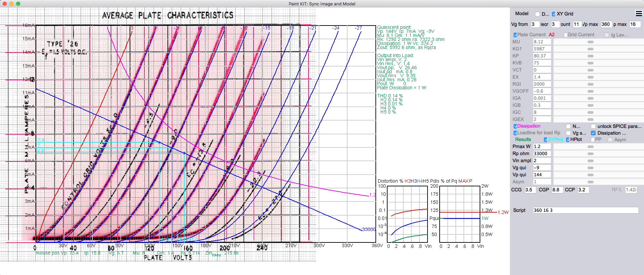Click the red A2 label
644x275 pixels.
(x=552, y=35)
